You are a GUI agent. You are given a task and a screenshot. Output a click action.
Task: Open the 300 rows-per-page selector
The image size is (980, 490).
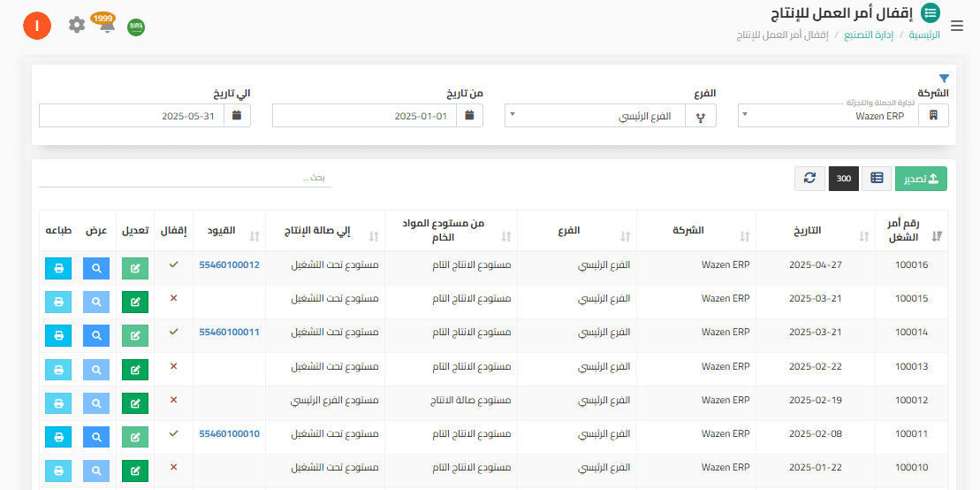point(844,179)
